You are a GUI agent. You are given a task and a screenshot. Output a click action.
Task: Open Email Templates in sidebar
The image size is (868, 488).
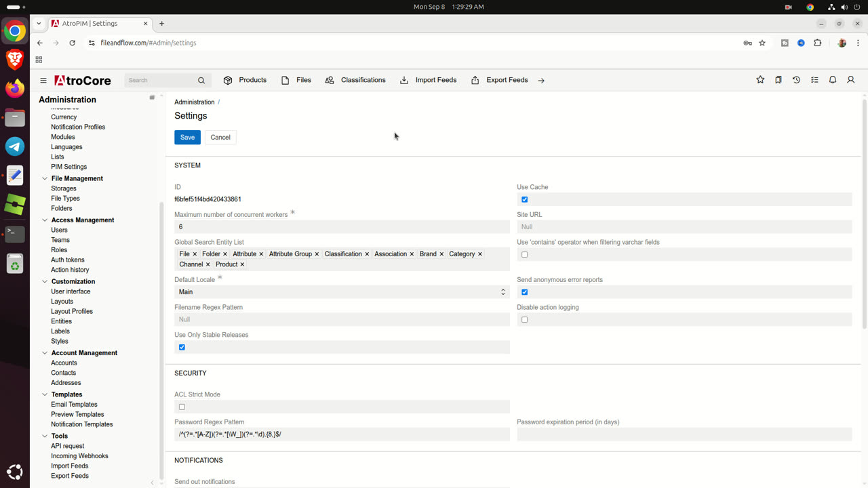click(x=74, y=405)
